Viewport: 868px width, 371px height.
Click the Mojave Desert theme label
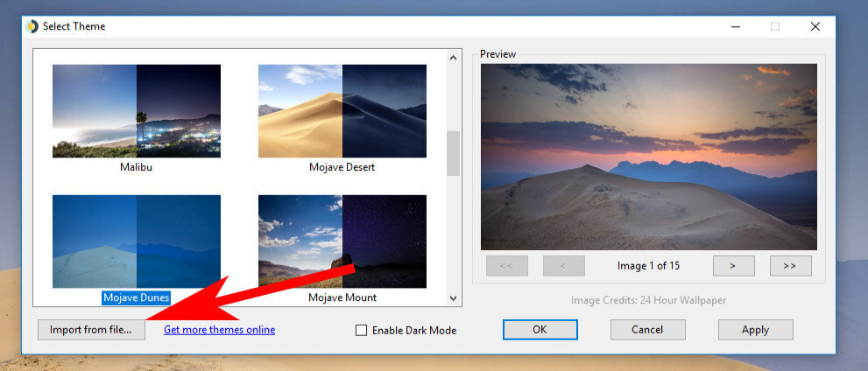(342, 166)
